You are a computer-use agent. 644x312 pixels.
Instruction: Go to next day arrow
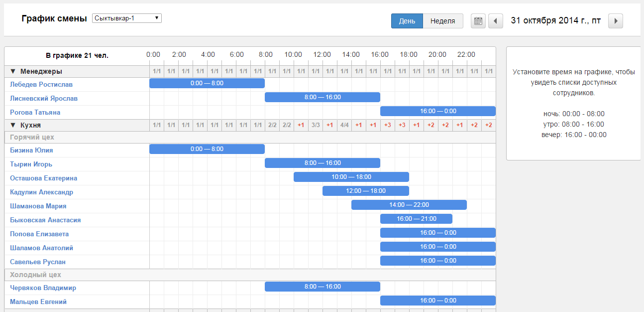coord(616,21)
